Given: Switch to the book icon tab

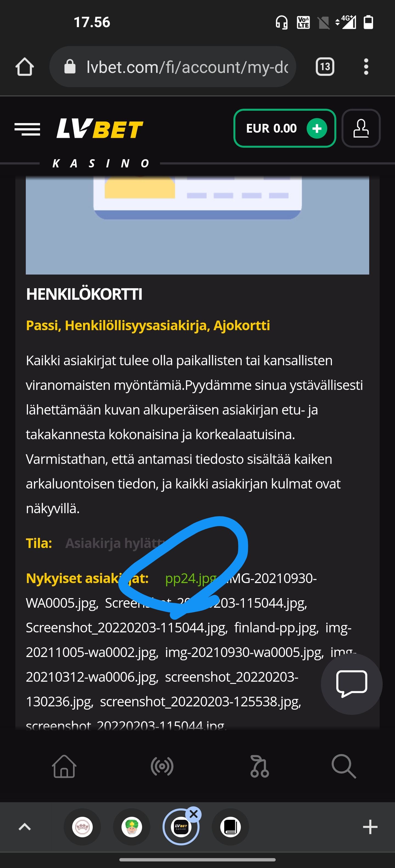Looking at the screenshot, I should (x=230, y=827).
